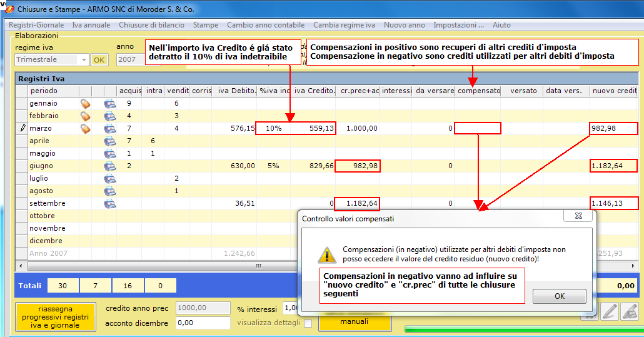
Task: Click the compensato cell in the marzo row
Action: 478,128
